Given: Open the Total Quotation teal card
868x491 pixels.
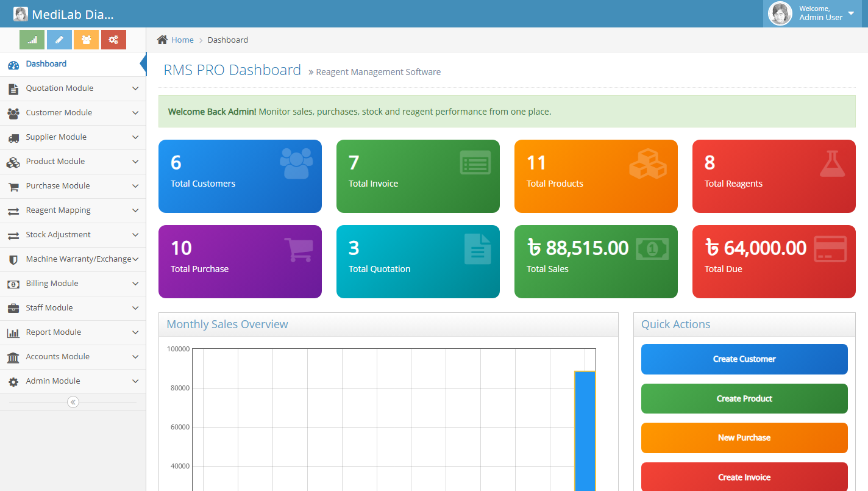Looking at the screenshot, I should [x=418, y=262].
